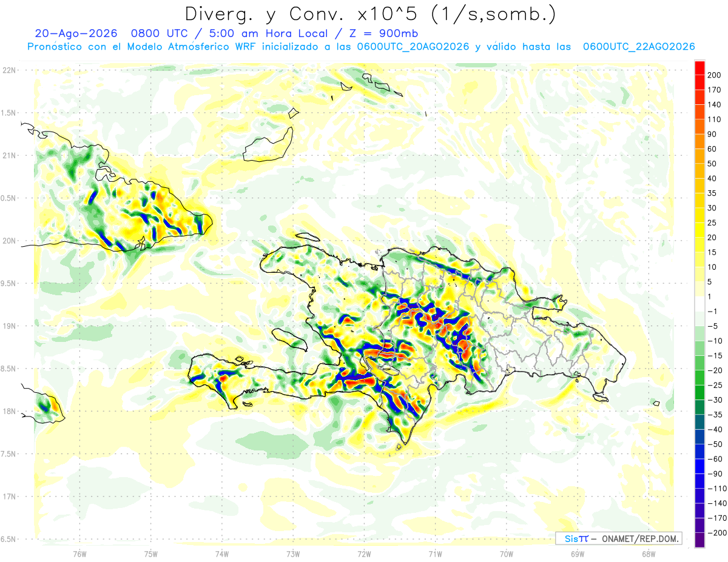728x562 pixels.
Task: Click the '68W' longitude label
Action: point(649,554)
